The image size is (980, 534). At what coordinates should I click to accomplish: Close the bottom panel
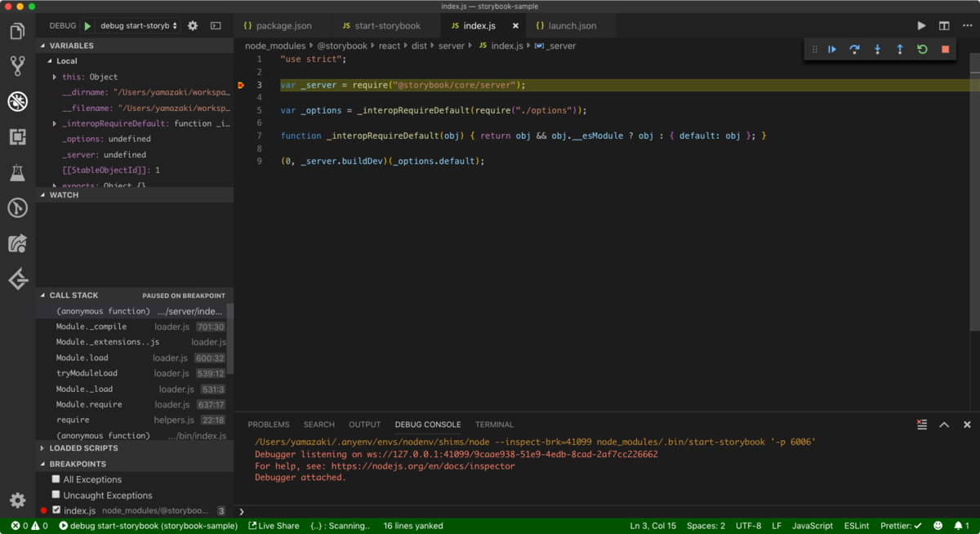point(967,425)
